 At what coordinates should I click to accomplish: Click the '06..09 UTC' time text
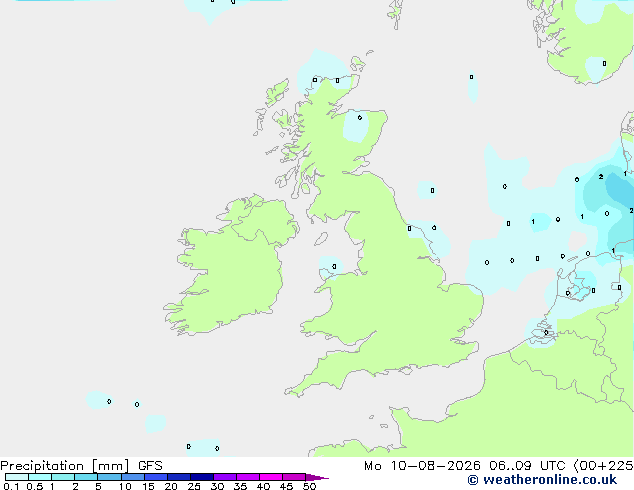pos(527,466)
